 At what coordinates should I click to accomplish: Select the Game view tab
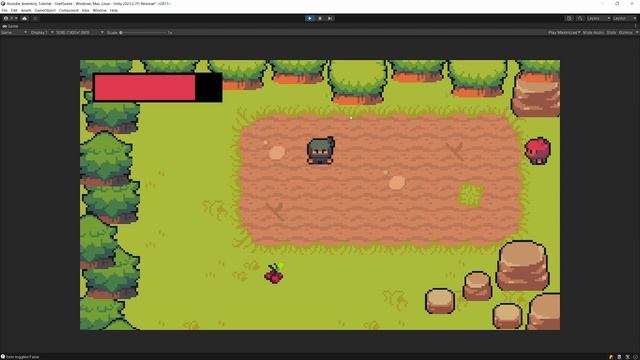(x=11, y=26)
